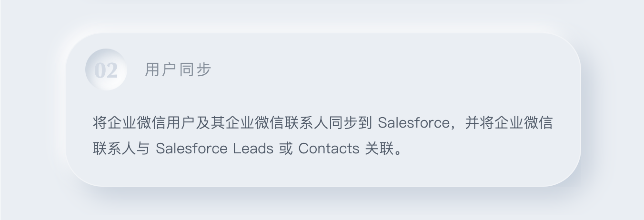Click empty card space below the description

pos(324,171)
